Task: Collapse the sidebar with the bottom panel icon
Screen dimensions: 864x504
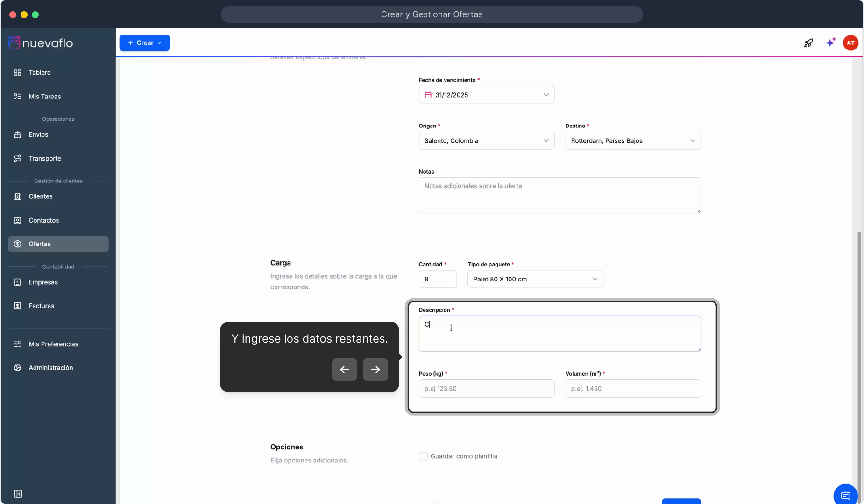Action: point(18,494)
